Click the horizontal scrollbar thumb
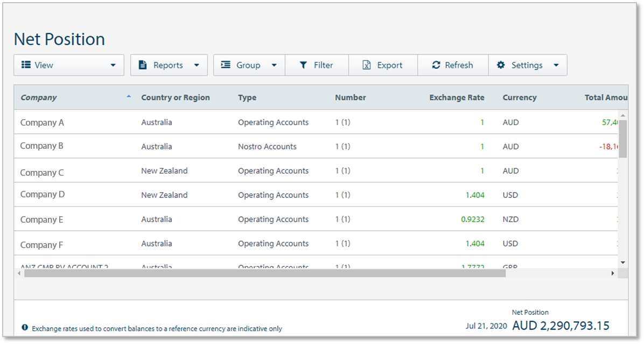This screenshot has width=644, height=344. coord(264,273)
